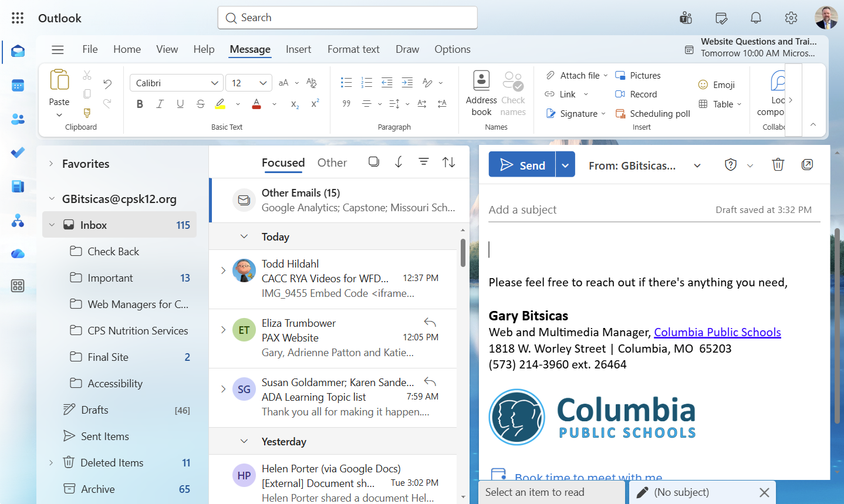The height and width of the screenshot is (504, 844).
Task: Open To Do checkmark app icon
Action: tap(18, 153)
